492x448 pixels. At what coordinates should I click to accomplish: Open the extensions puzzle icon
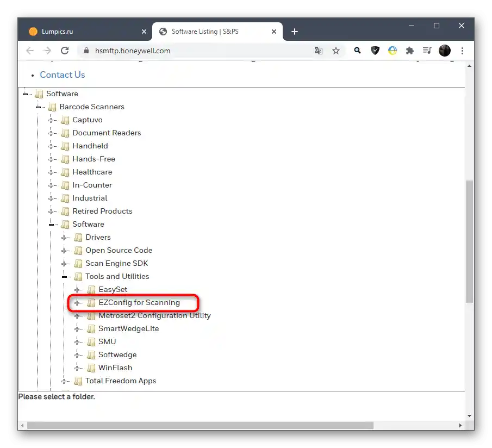pos(410,51)
